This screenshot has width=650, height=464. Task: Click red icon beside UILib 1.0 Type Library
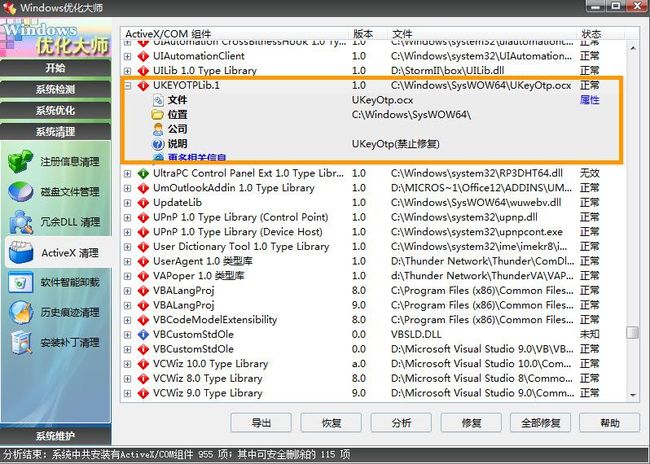tap(143, 71)
